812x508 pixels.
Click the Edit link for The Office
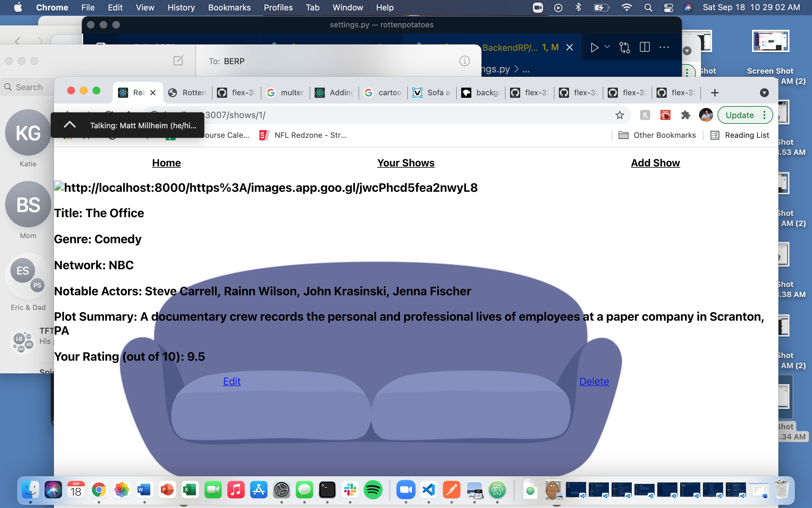(x=232, y=381)
